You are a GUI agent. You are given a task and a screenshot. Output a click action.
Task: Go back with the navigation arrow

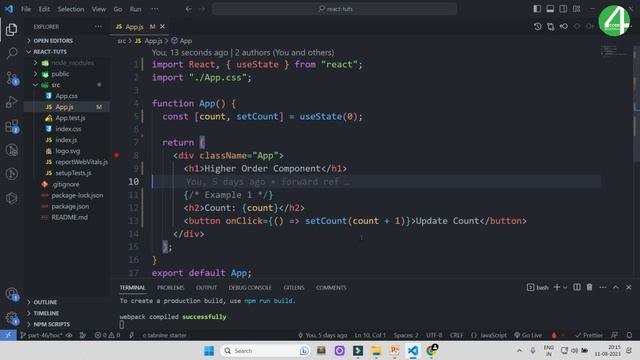click(188, 9)
